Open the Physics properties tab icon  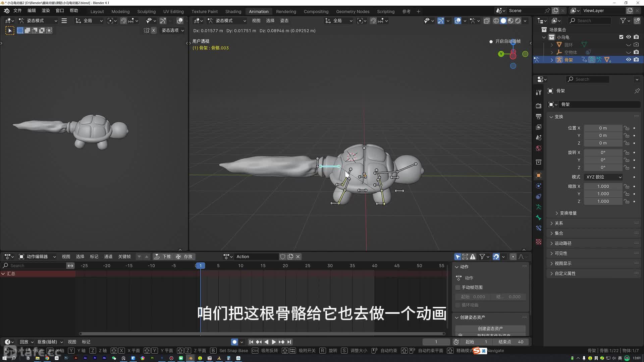(x=539, y=186)
